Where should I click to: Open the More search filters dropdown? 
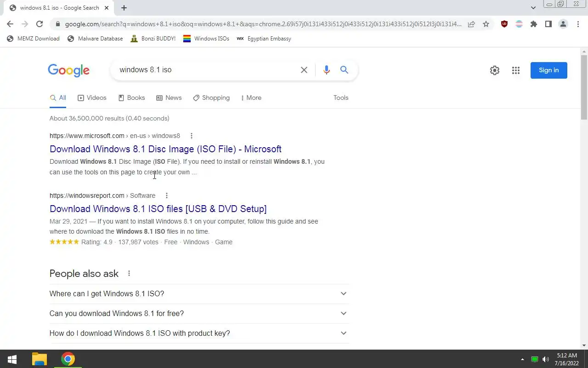click(x=251, y=98)
